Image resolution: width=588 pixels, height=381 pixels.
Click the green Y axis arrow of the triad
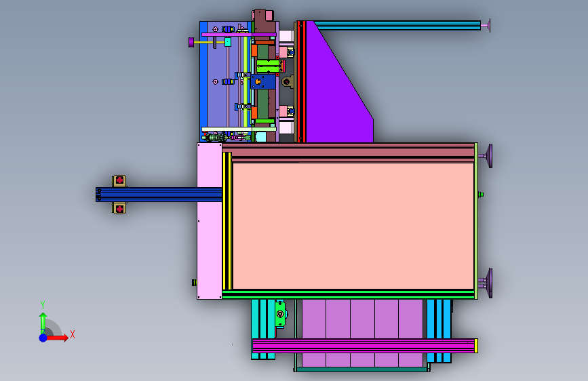43,323
